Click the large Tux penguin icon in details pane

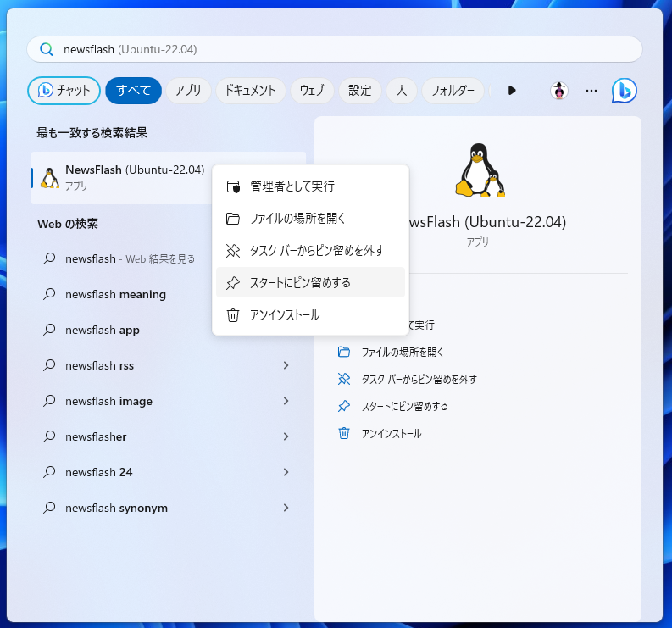(x=480, y=170)
